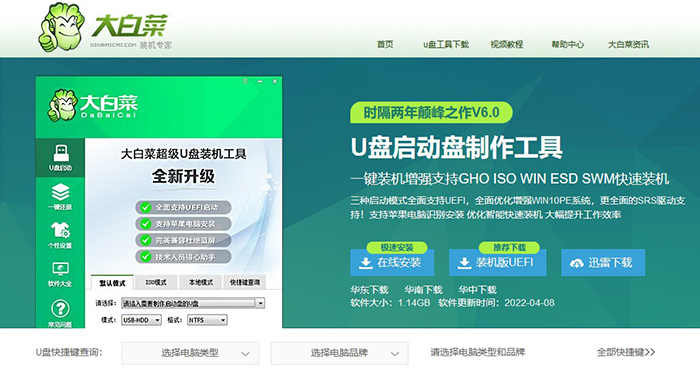Click the 请选择电脑类型和品牌 text
Viewport: 700px width, 375px height.
pyautogui.click(x=478, y=352)
